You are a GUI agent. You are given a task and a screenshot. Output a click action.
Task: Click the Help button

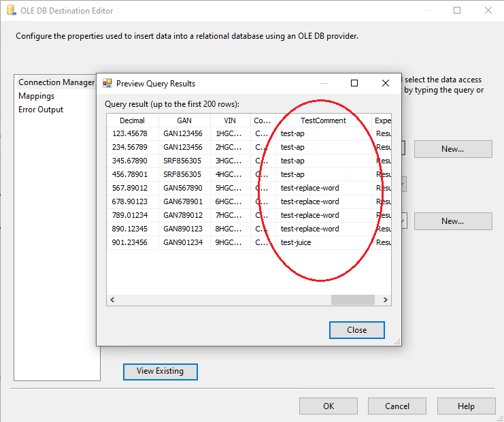(466, 406)
